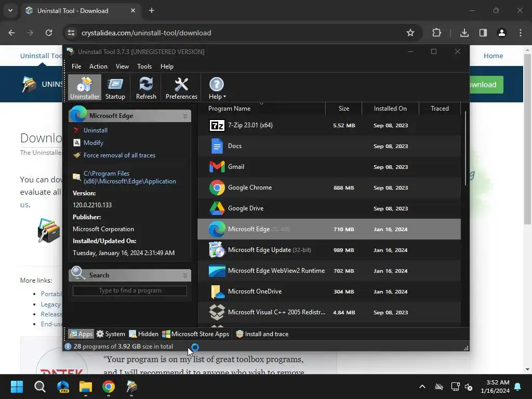This screenshot has width=532, height=399.
Task: Select the Edge WebView2 Runtime icon
Action: (217, 271)
